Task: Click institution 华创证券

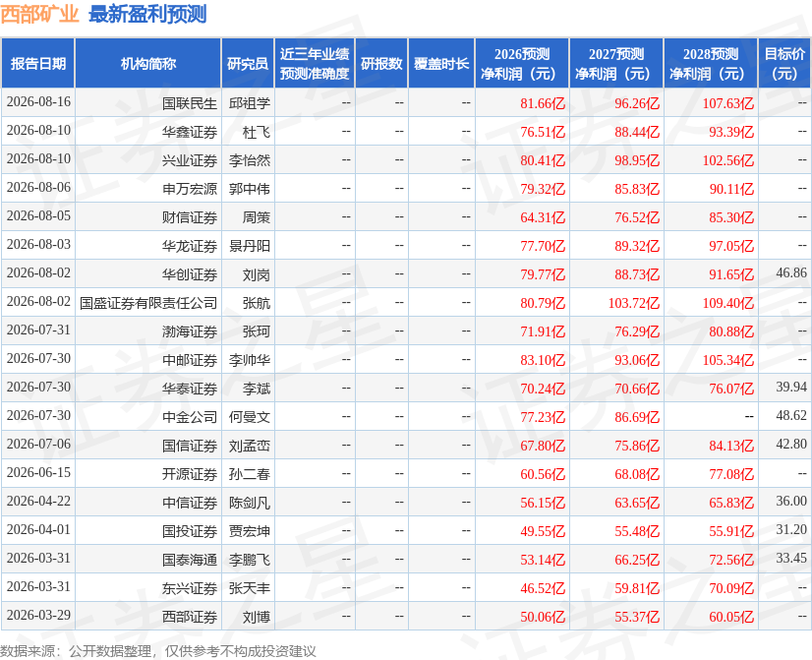Action: coord(190,274)
